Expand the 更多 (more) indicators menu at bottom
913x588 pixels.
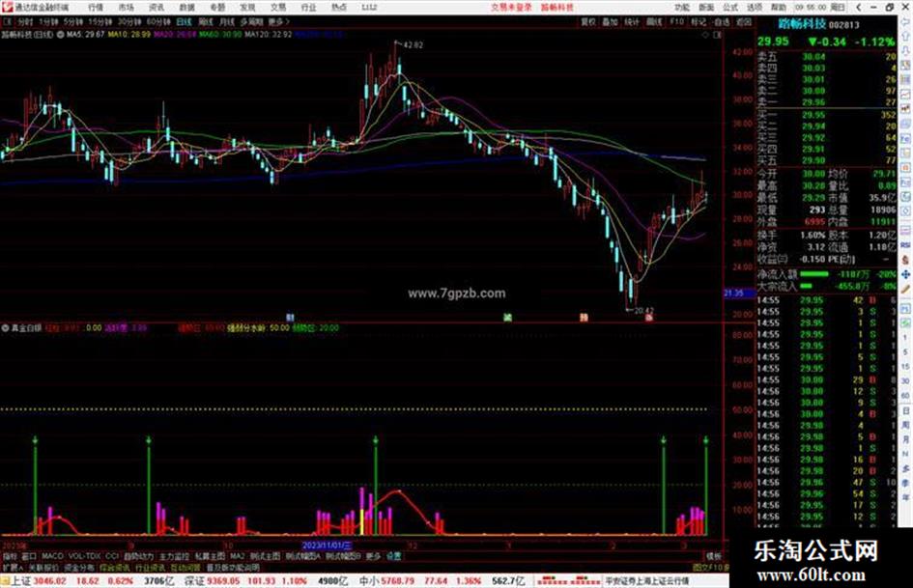coord(373,556)
